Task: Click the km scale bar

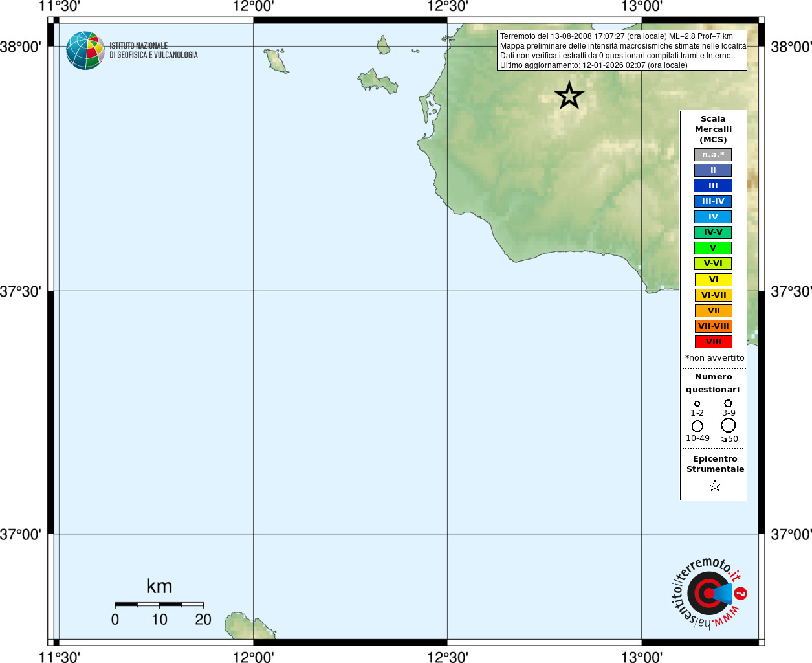Action: (x=159, y=605)
